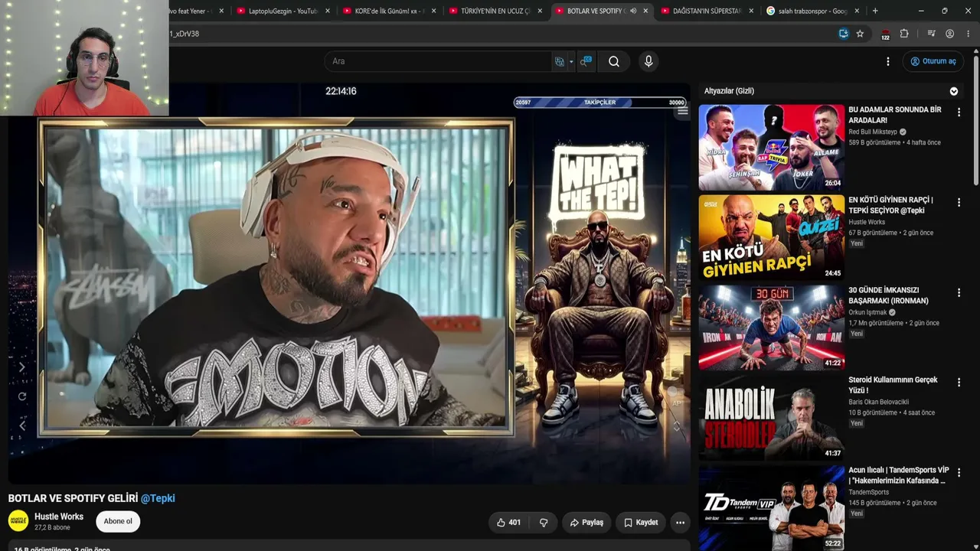
Task: Click the image search extension icon in search box
Action: 586,62
